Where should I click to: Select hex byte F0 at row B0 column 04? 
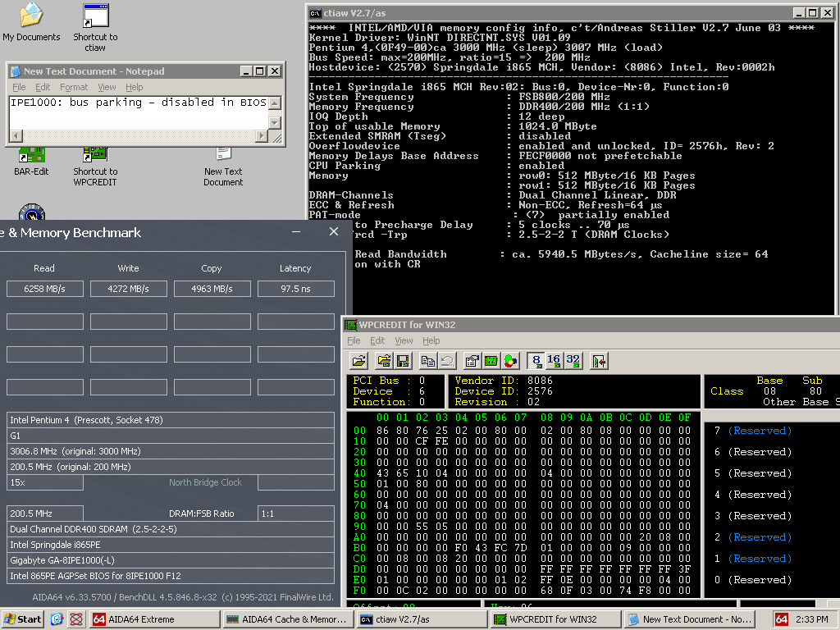[461, 548]
